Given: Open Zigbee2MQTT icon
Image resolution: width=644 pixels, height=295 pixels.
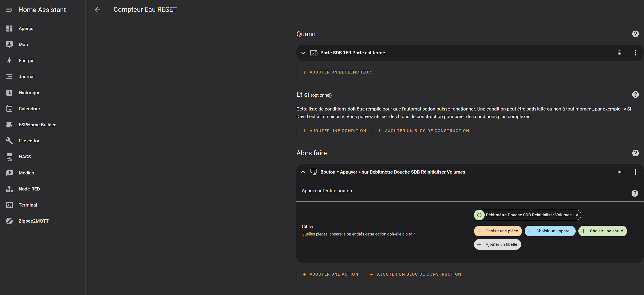Looking at the screenshot, I should coord(9,221).
